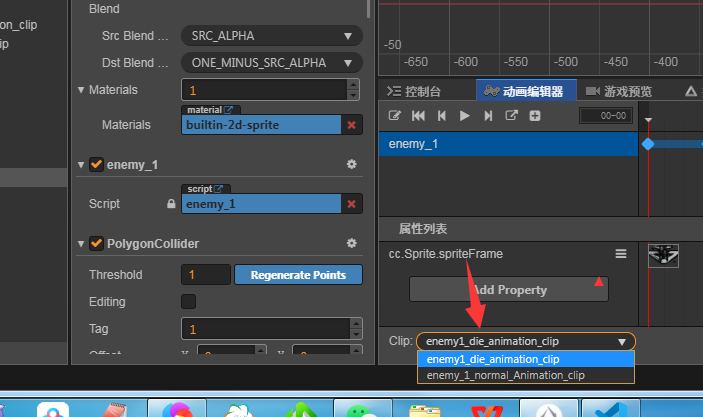Play the animation clip
Screen dimensions: 703x417
point(464,116)
